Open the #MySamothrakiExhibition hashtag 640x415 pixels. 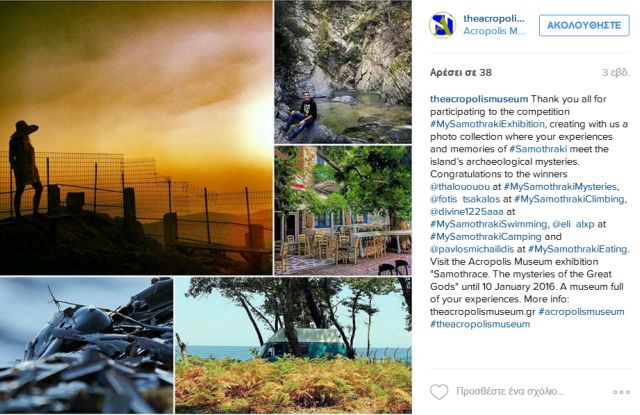pos(487,124)
